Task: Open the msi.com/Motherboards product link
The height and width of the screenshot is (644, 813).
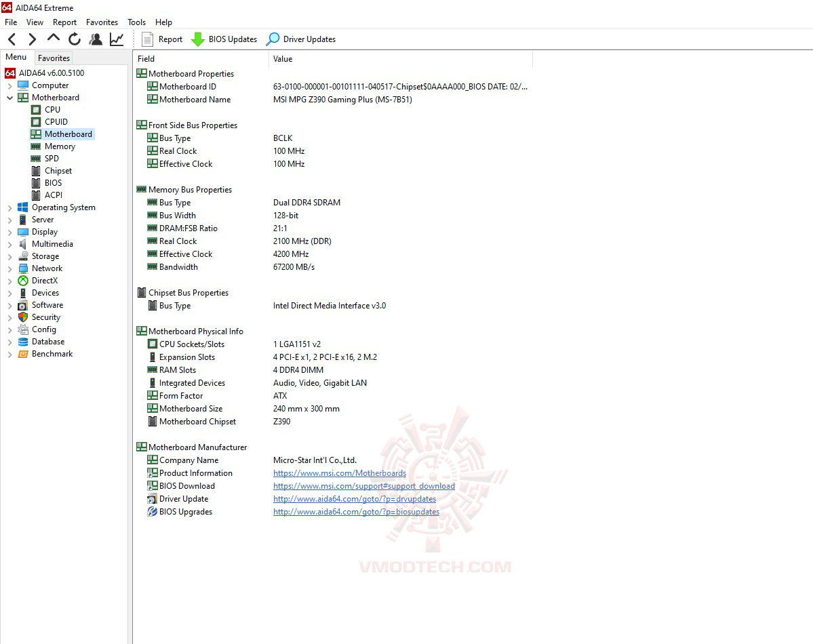Action: tap(340, 473)
